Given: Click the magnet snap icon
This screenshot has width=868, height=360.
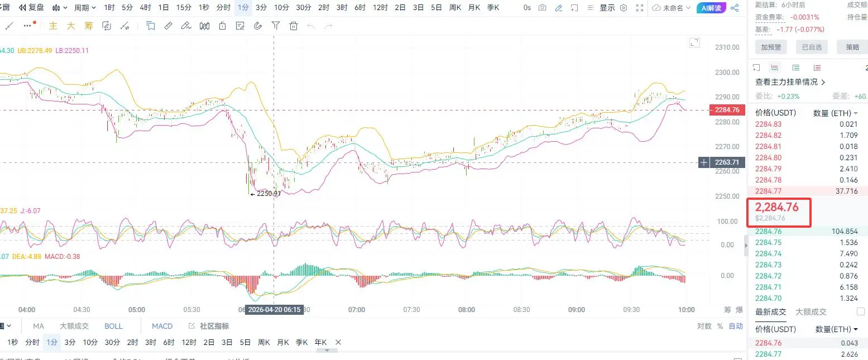Looking at the screenshot, I should pyautogui.click(x=258, y=26).
